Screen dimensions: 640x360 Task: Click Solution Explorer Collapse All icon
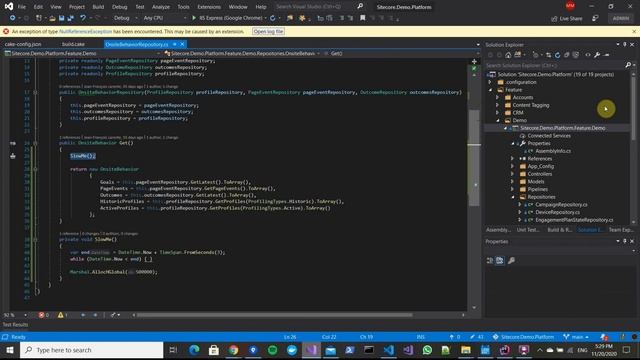(x=567, y=55)
